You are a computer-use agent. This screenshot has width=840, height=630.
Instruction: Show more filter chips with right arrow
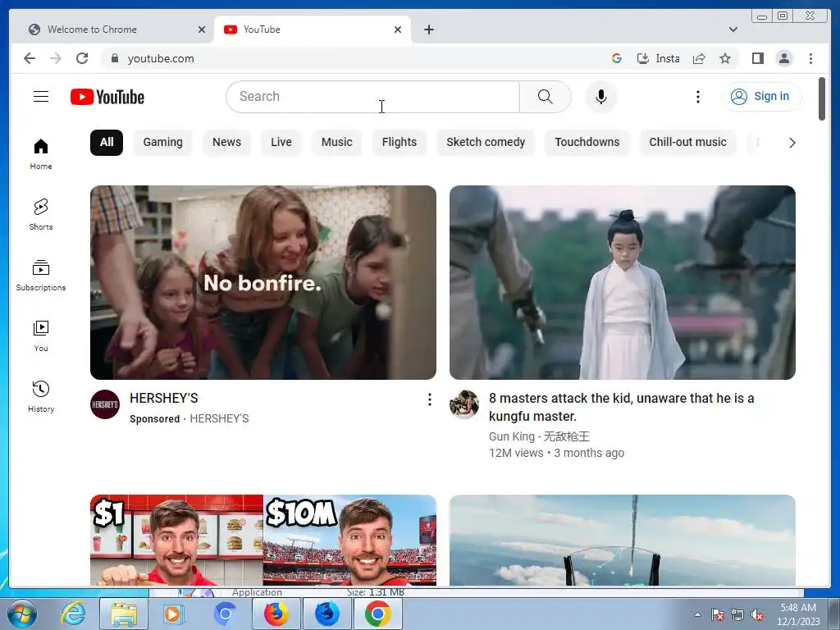click(792, 143)
